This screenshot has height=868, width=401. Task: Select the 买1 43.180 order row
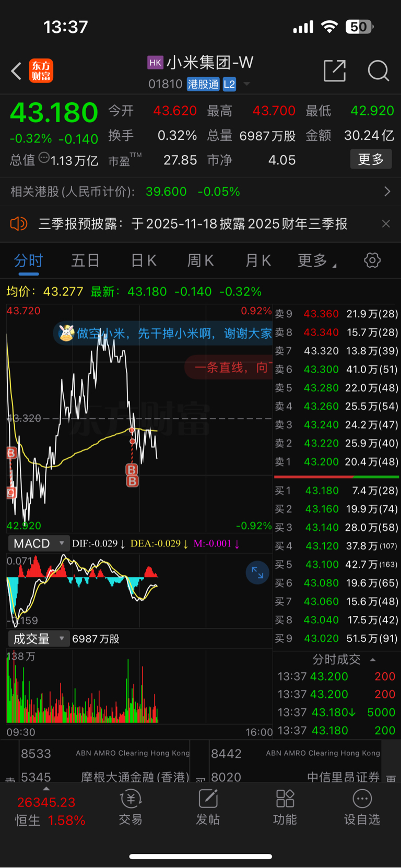337,490
